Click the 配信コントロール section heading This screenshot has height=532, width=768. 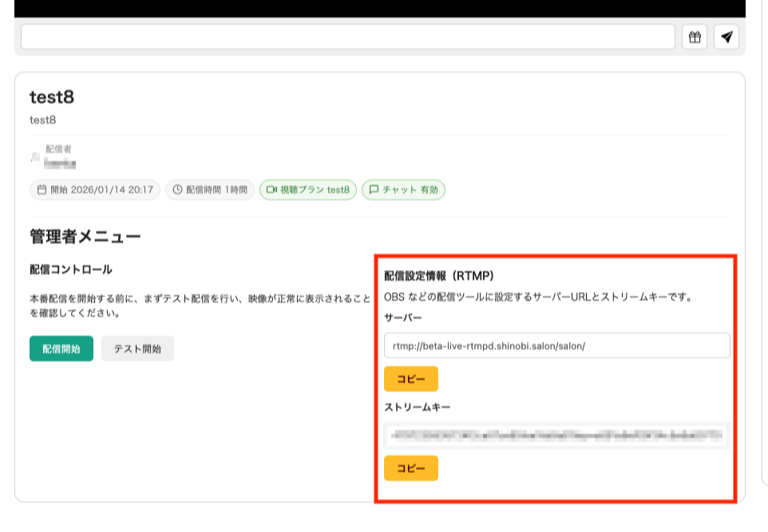click(x=71, y=270)
